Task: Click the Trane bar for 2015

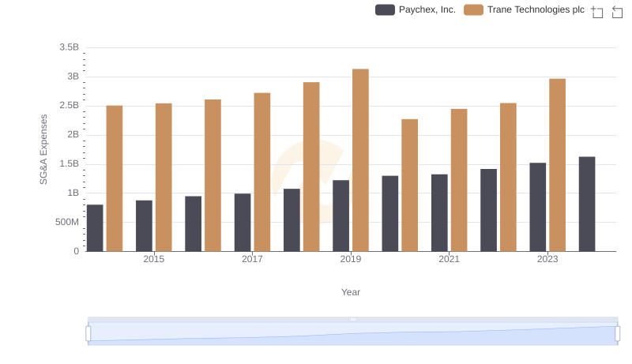Action: pos(164,178)
